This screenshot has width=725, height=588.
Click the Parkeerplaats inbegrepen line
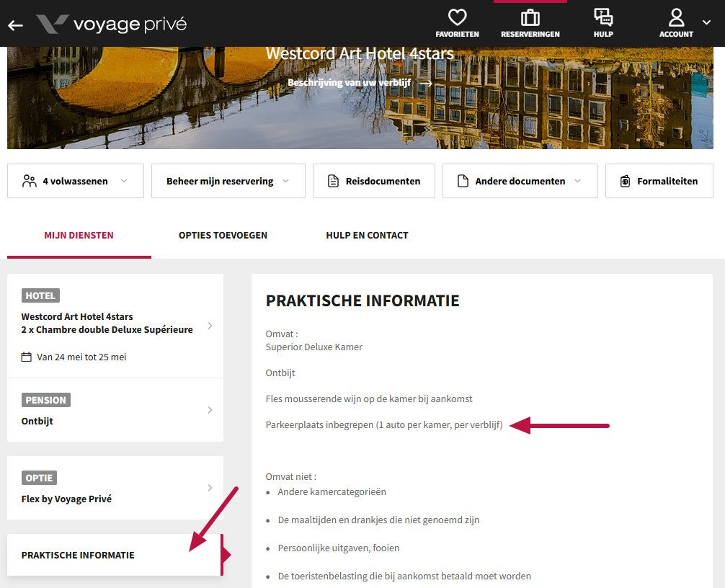(384, 425)
